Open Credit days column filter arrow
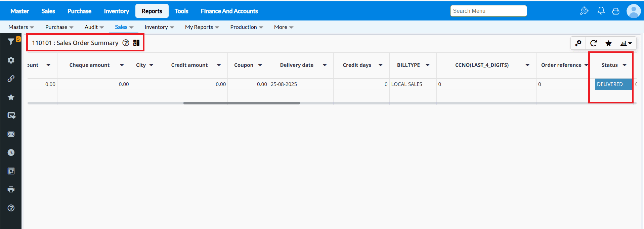The image size is (644, 229). click(x=381, y=65)
